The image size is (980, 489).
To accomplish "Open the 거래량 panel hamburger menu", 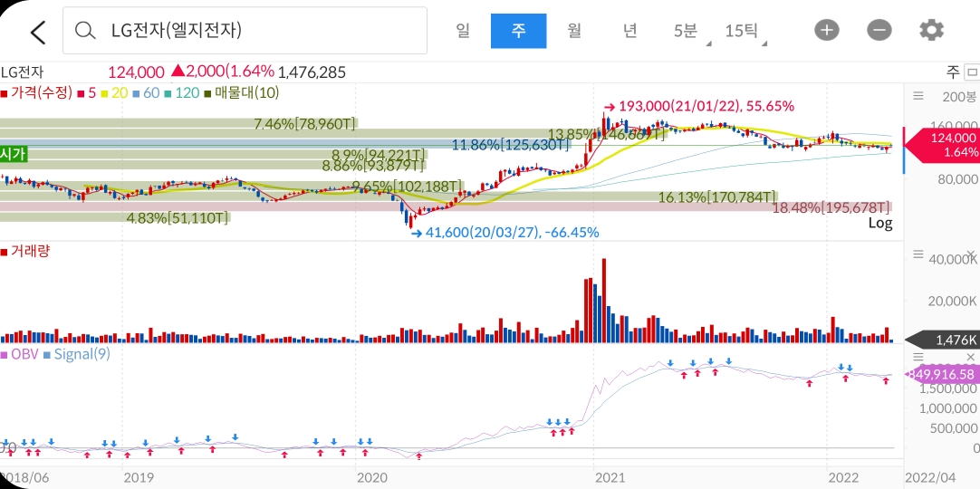I will pos(918,254).
